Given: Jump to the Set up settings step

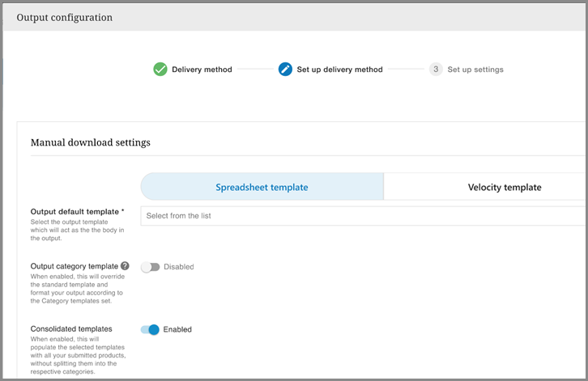Looking at the screenshot, I should click(x=475, y=70).
